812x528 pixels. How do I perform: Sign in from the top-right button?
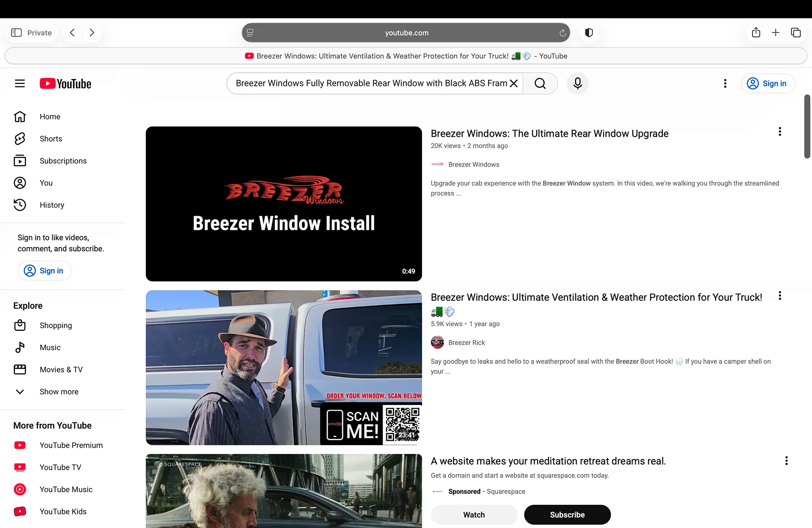pos(768,83)
